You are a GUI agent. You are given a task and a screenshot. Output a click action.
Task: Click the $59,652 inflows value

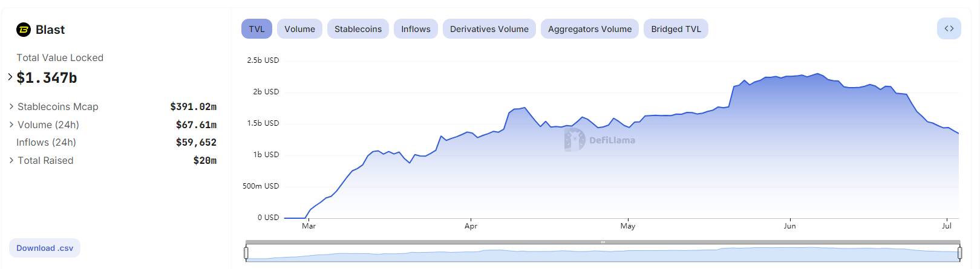(196, 142)
